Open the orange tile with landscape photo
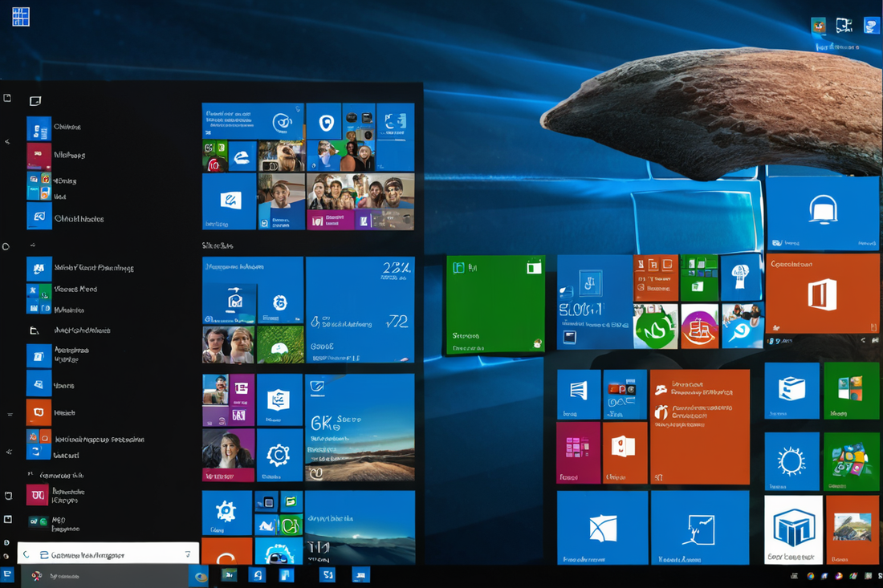 [852, 529]
